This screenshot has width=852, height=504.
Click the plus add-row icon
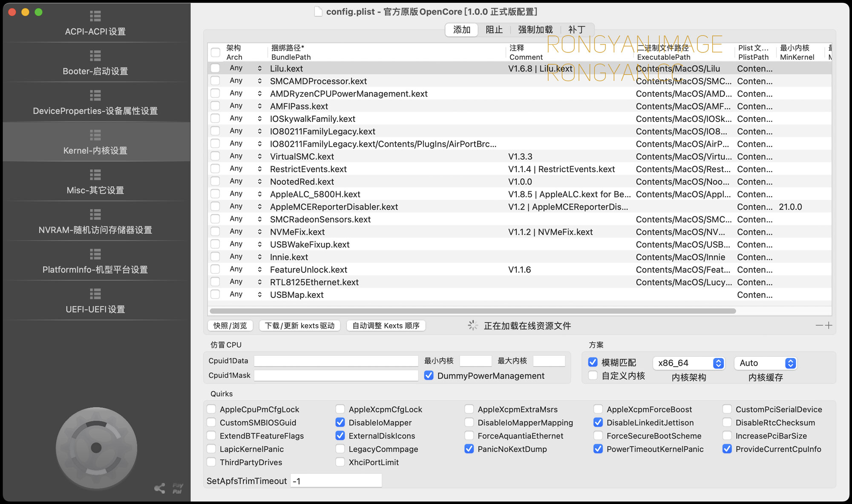click(829, 325)
